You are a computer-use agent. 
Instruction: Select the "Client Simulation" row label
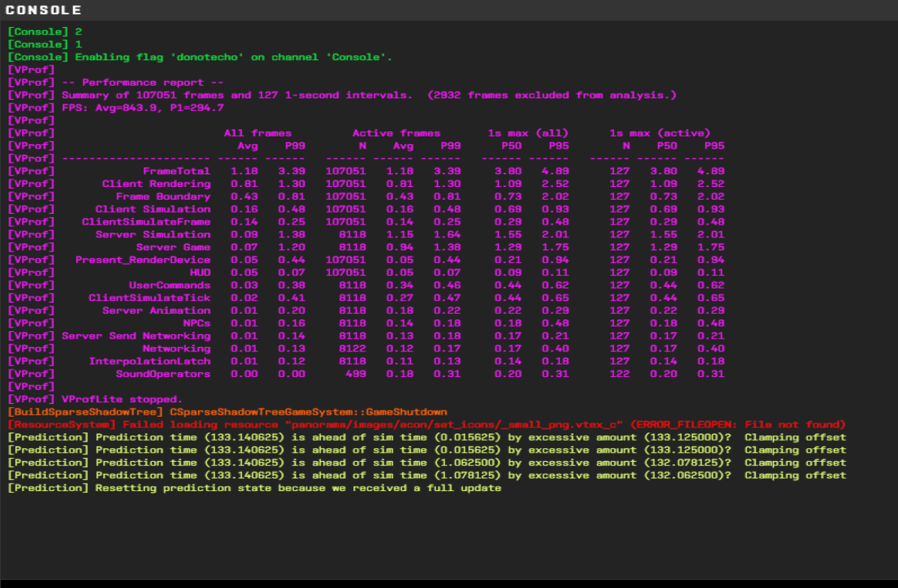click(x=153, y=209)
